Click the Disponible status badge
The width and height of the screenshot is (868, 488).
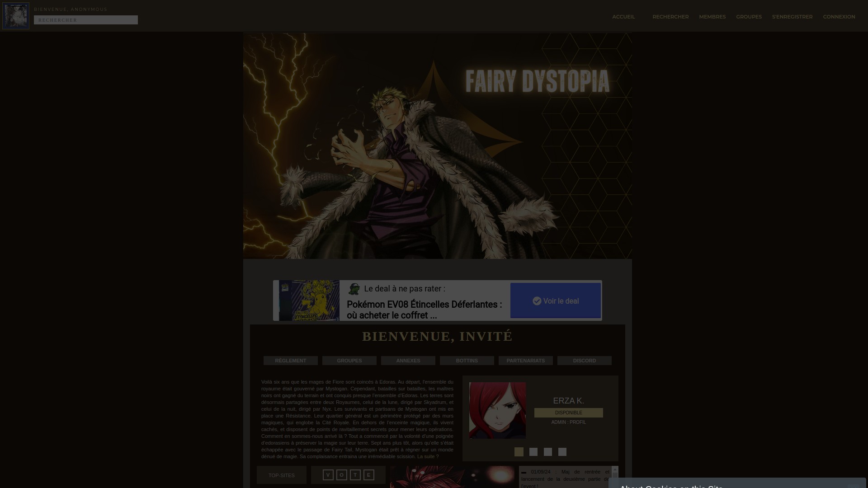click(x=569, y=413)
